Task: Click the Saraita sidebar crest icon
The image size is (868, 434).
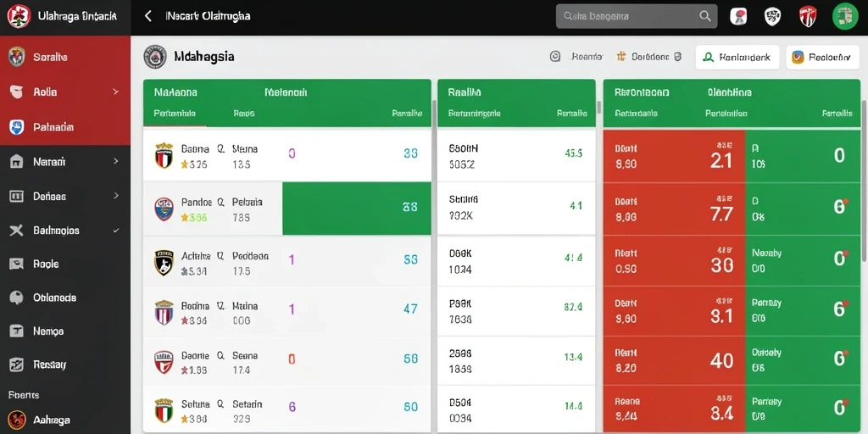Action: (x=17, y=57)
